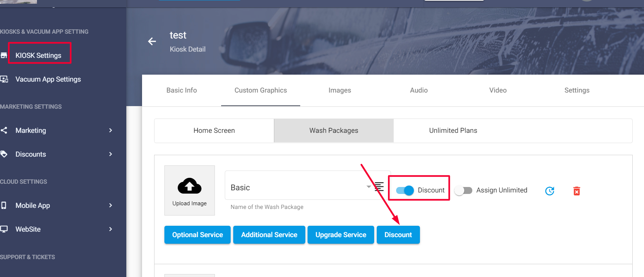The image size is (644, 277).
Task: Expand the Marketing submenu chevron
Action: click(x=111, y=130)
